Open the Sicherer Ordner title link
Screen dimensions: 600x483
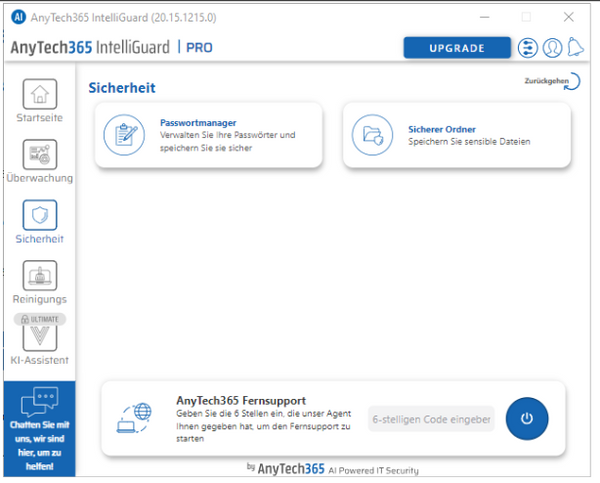click(441, 129)
